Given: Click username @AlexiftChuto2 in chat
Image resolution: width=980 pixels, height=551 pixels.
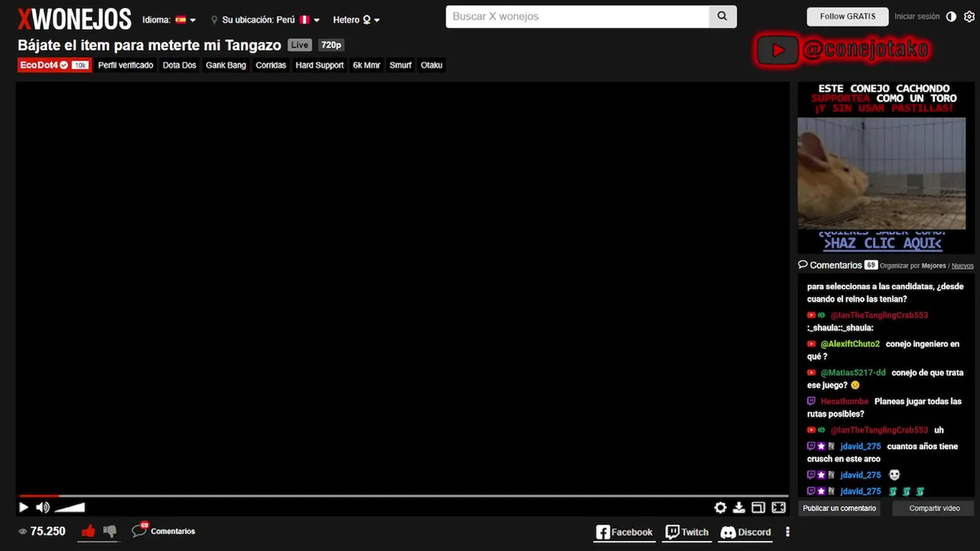Looking at the screenshot, I should click(850, 344).
